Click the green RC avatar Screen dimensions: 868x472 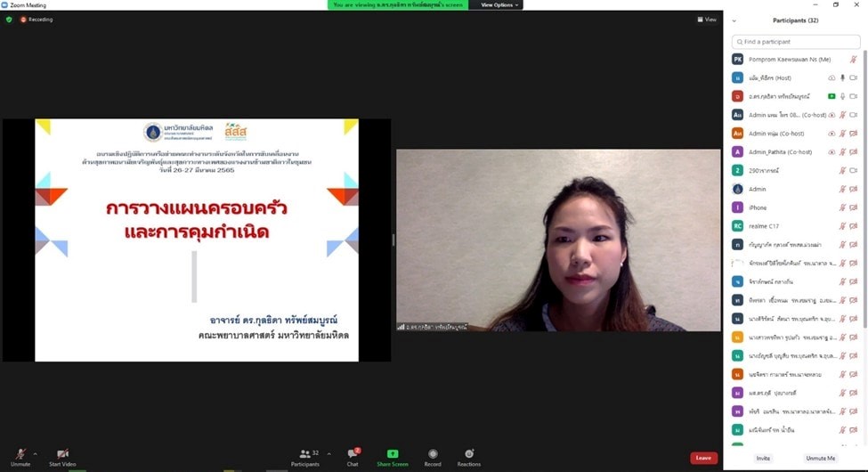pos(737,226)
